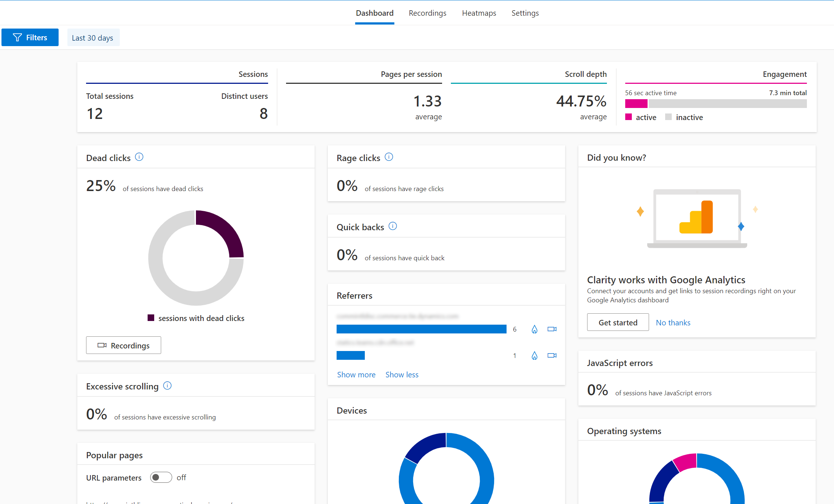Click the recording icon next to first referrer

[551, 329]
